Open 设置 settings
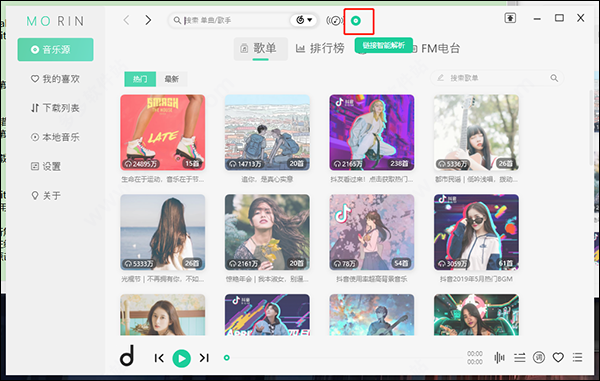 click(x=46, y=166)
